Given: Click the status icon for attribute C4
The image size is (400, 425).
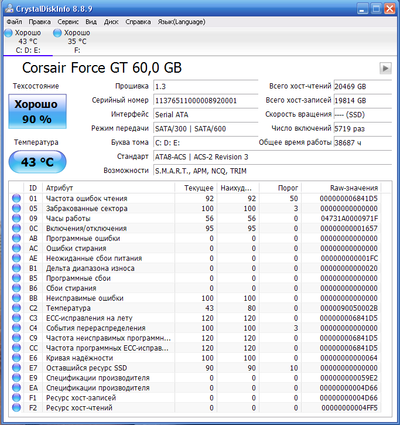Looking at the screenshot, I should click(16, 328).
